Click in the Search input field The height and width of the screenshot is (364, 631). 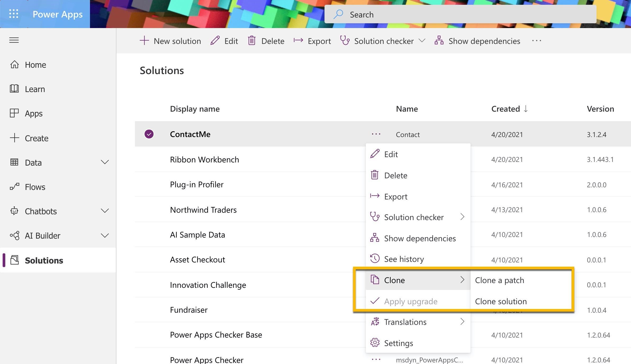460,14
